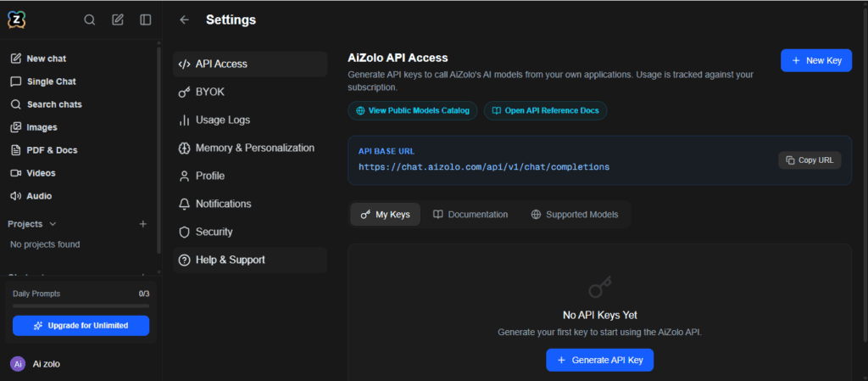Open Profile settings
The height and width of the screenshot is (381, 868).
pos(250,176)
